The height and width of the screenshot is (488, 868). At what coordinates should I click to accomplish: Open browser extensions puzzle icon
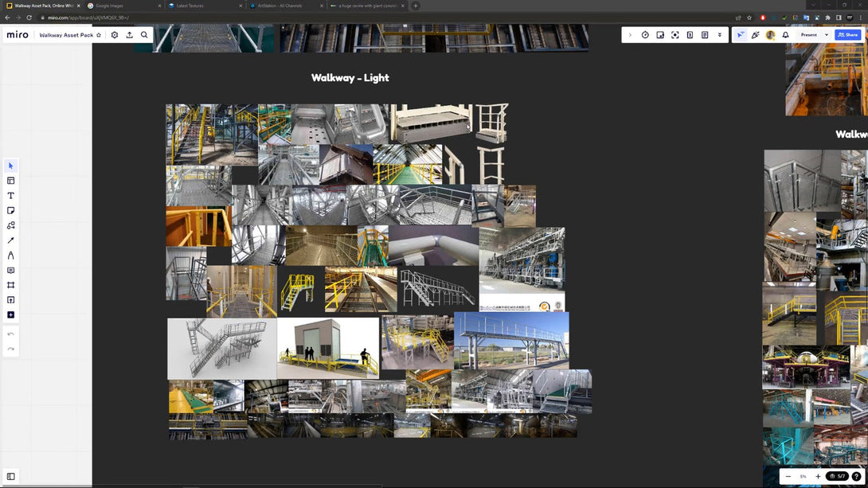click(828, 18)
